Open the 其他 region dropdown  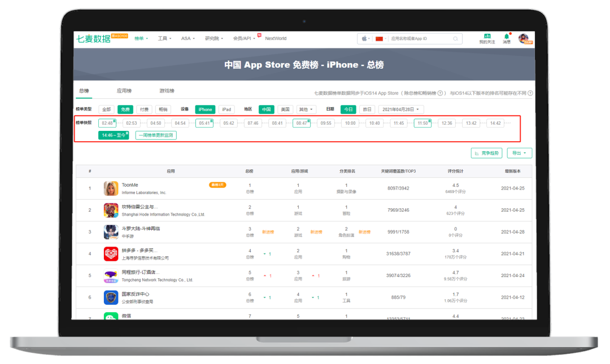click(x=306, y=109)
